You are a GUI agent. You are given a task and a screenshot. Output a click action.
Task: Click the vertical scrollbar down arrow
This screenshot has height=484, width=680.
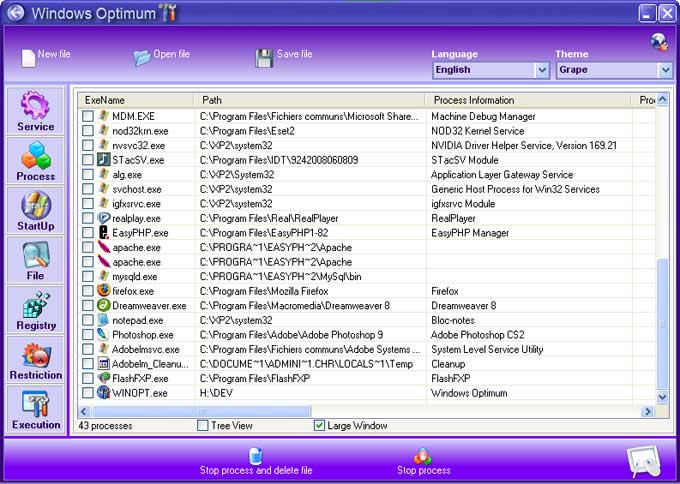coord(662,396)
